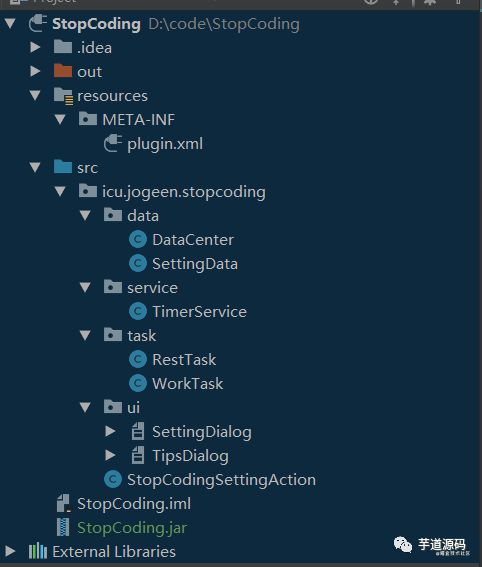Open the SettingDialog form

[x=202, y=432]
